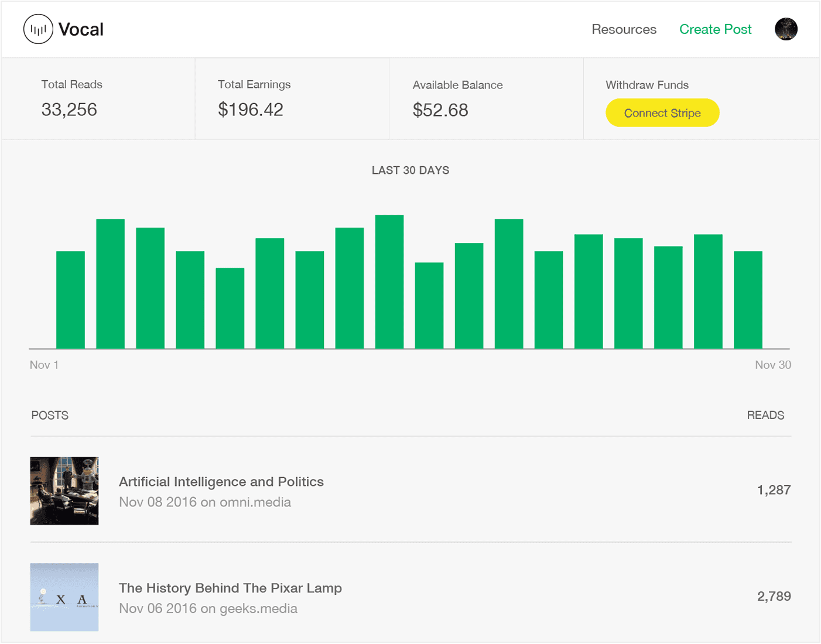Click the Vocal soundwave logo icon
This screenshot has width=821, height=644.
coord(38,29)
